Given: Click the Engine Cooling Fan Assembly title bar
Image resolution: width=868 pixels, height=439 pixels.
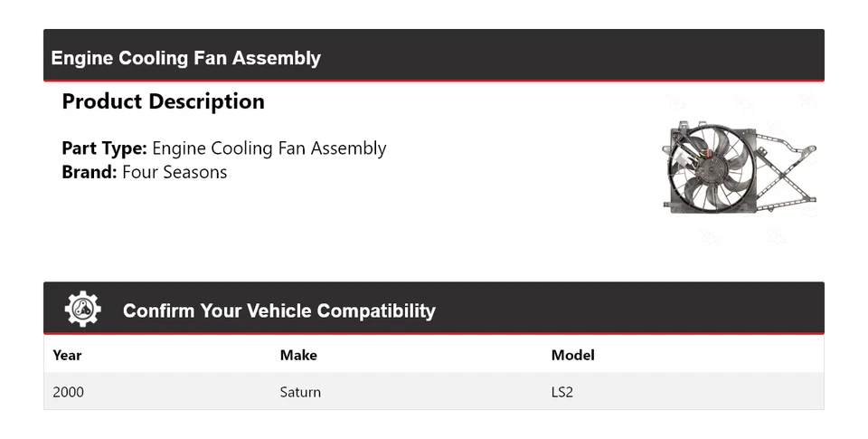Looking at the screenshot, I should tap(186, 58).
